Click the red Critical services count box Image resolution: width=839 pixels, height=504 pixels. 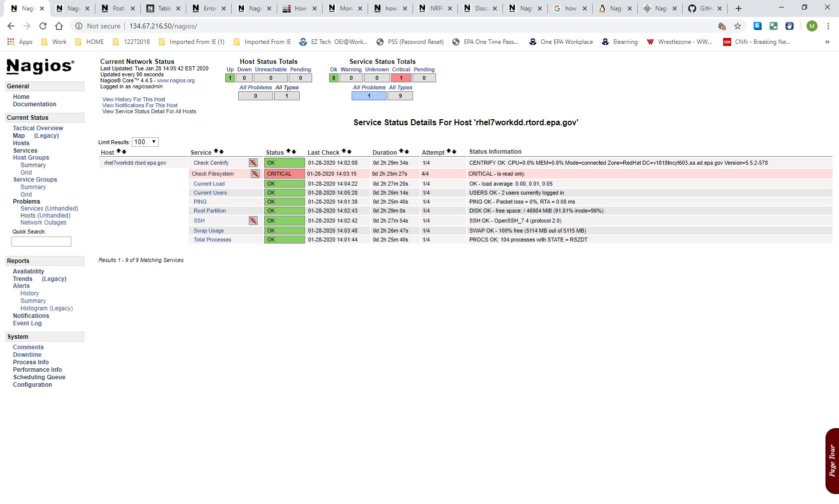(x=401, y=78)
